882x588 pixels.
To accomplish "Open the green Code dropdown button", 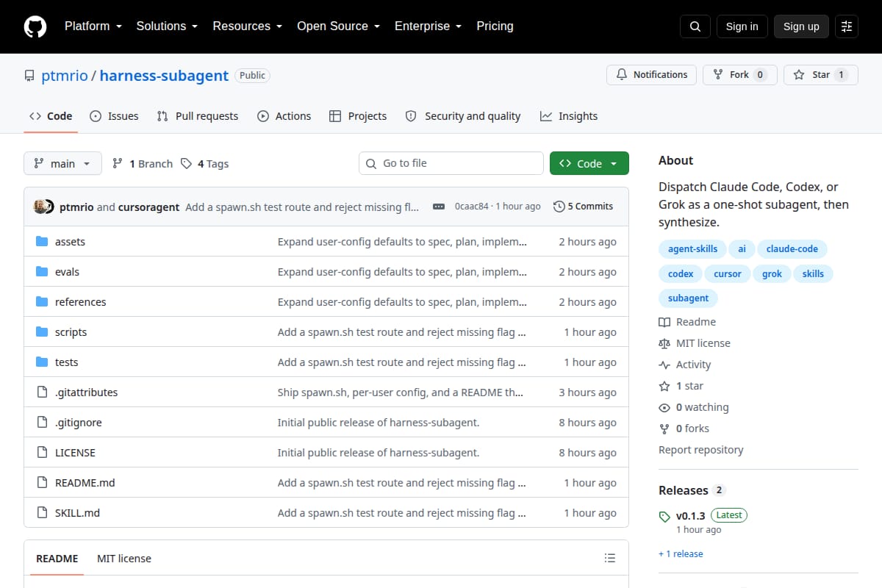I will click(589, 163).
